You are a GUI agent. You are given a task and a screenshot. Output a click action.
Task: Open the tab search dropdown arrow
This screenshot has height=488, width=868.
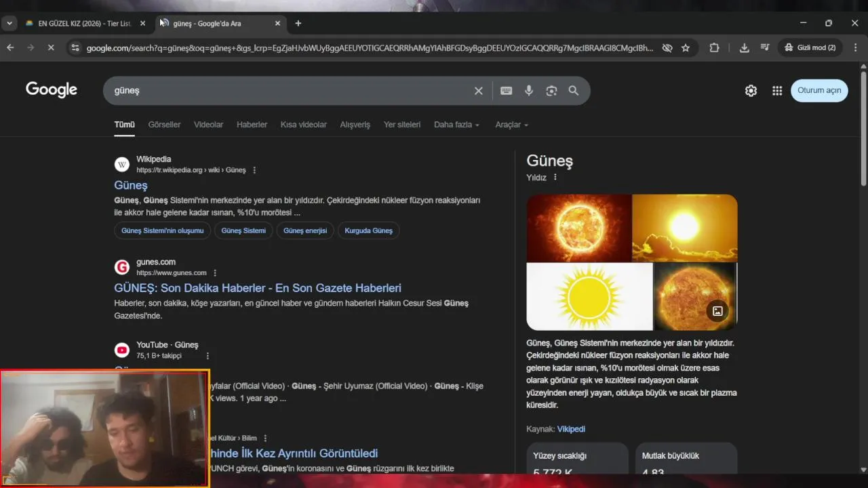9,23
